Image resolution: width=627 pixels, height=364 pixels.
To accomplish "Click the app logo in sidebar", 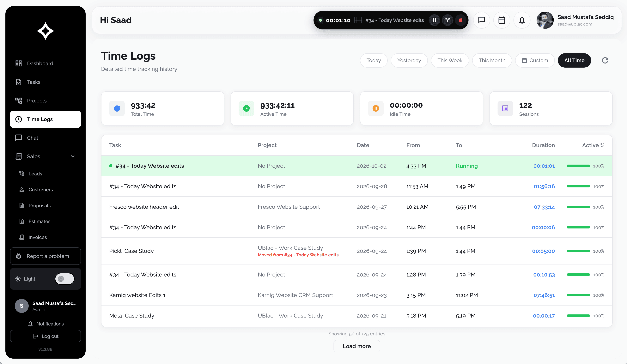I will (x=46, y=31).
